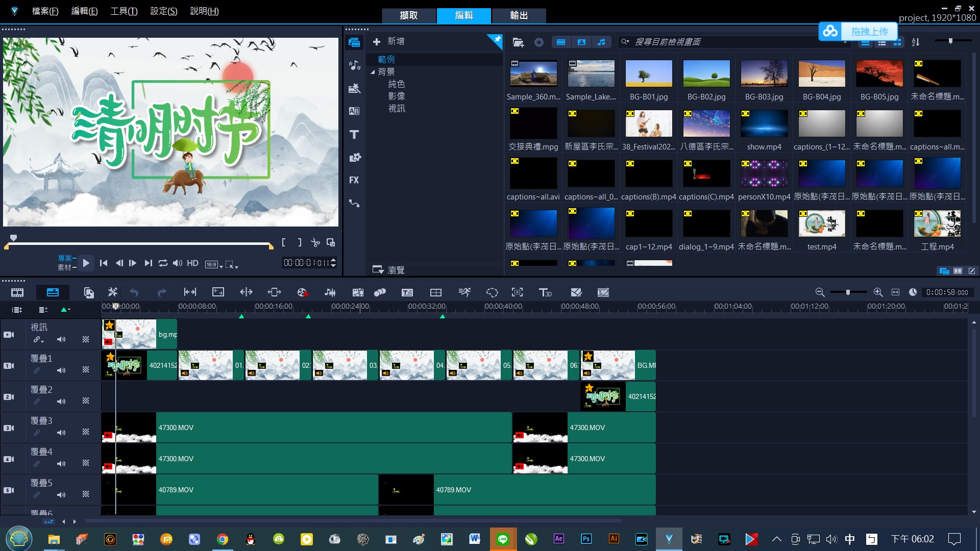The width and height of the screenshot is (980, 551).
Task: Toggle repeat playback in the preview
Action: (x=163, y=263)
